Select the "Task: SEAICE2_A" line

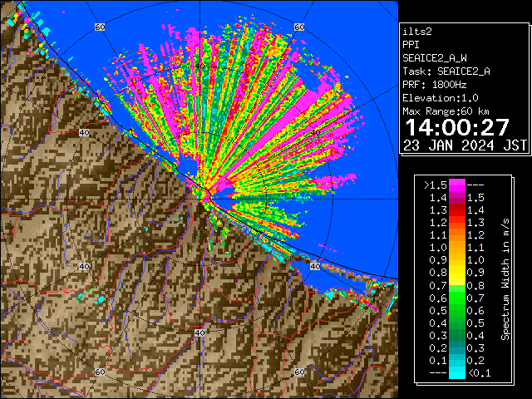click(446, 71)
